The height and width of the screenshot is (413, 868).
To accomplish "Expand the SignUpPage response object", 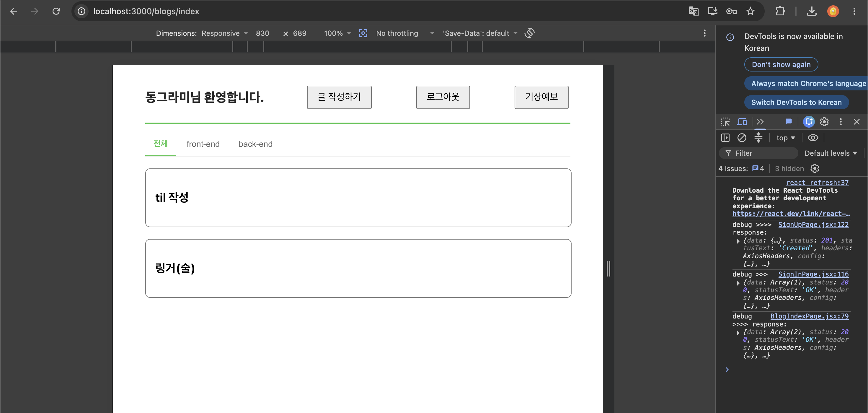I will coord(738,241).
